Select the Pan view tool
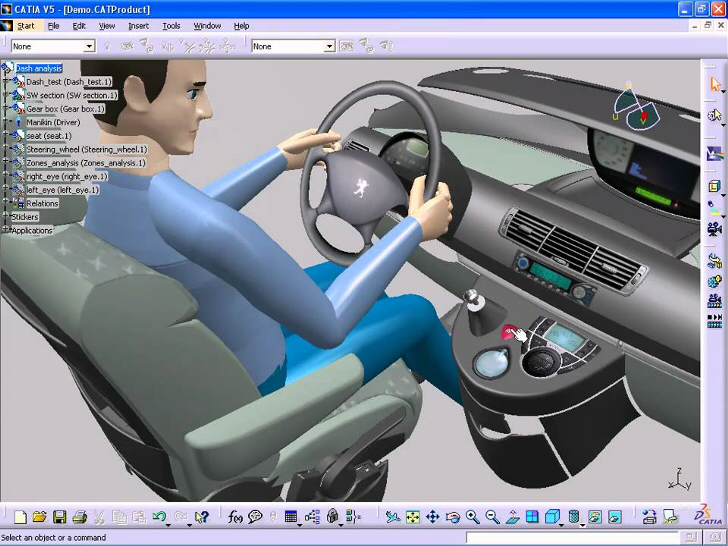This screenshot has width=728, height=546. coord(433,516)
